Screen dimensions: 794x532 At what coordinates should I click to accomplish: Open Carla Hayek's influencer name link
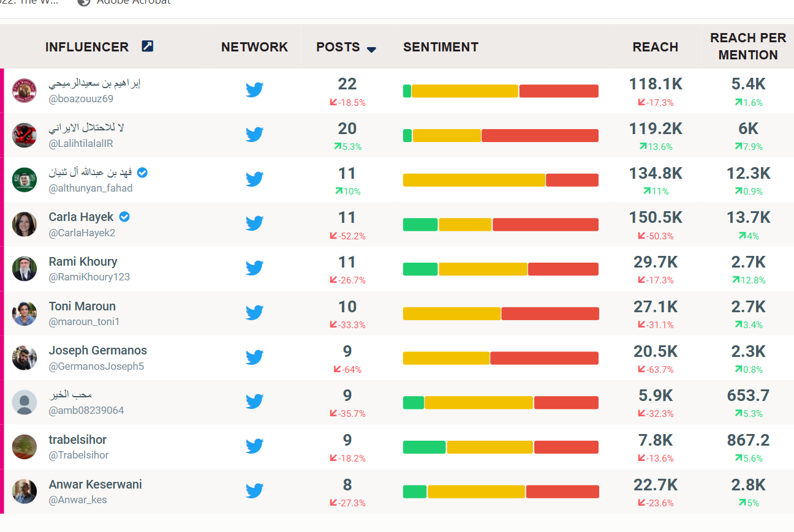[81, 217]
